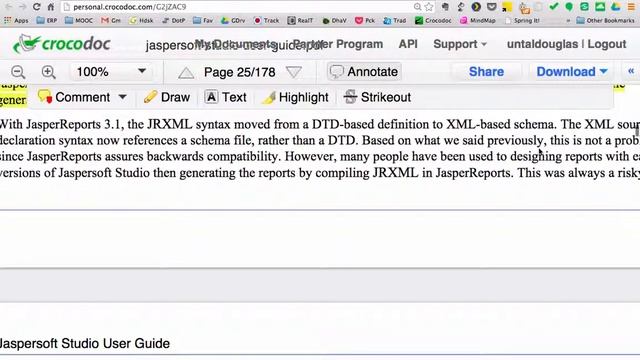Go to next page with down triangle
640x360 pixels.
294,72
